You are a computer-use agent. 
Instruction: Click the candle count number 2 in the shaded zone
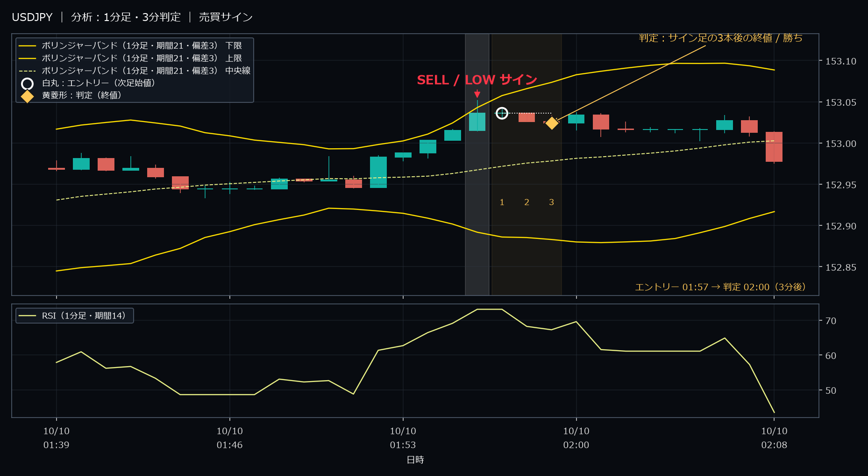click(x=526, y=202)
